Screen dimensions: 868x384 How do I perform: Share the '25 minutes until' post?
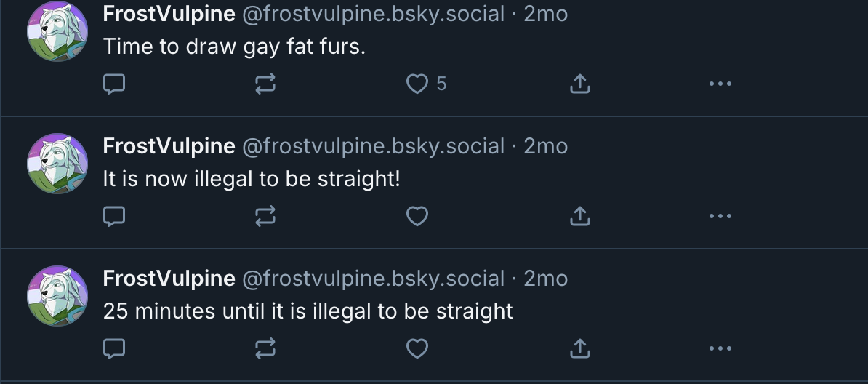point(579,348)
